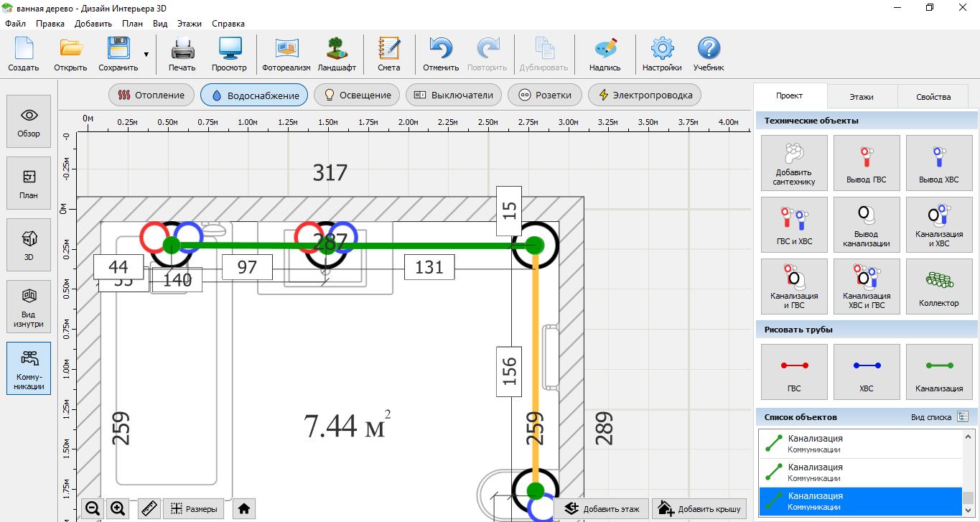Change the Вид списка list view
Image resolution: width=980 pixels, height=522 pixels.
[x=962, y=417]
